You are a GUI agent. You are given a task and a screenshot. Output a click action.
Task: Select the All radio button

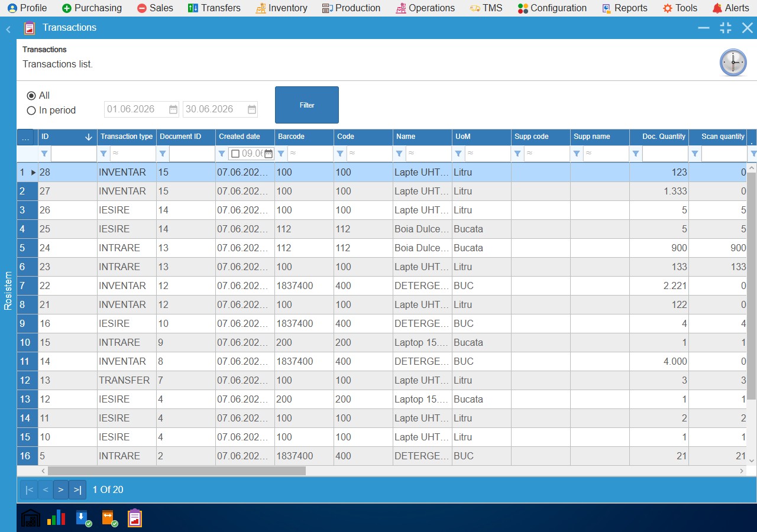click(31, 96)
